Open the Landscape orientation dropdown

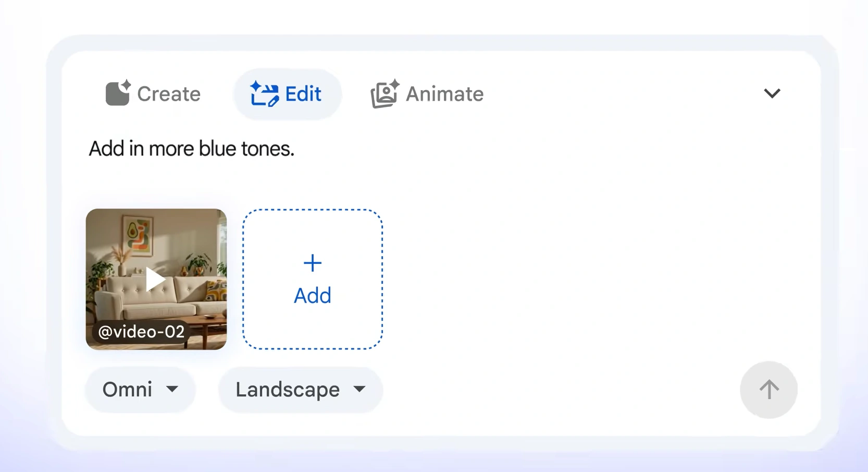click(x=301, y=390)
